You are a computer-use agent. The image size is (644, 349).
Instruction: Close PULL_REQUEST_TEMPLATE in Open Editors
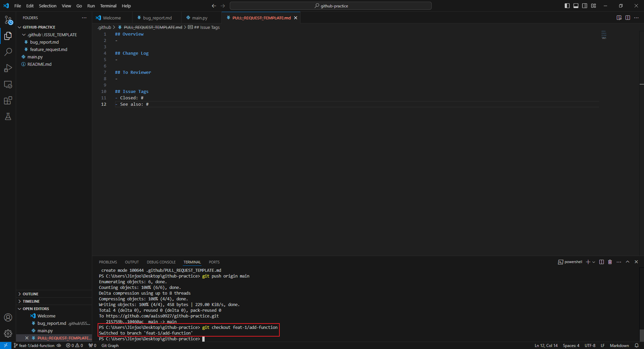click(27, 338)
